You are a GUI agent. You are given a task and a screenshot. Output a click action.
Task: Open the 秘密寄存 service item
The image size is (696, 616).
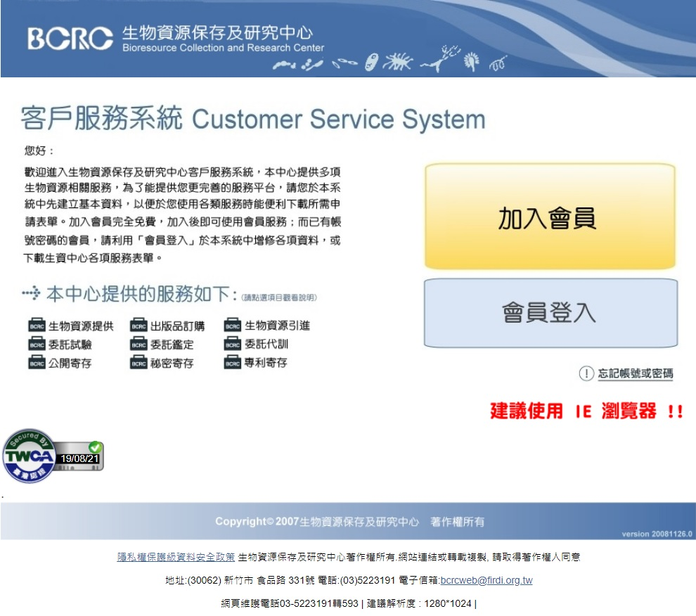click(172, 364)
